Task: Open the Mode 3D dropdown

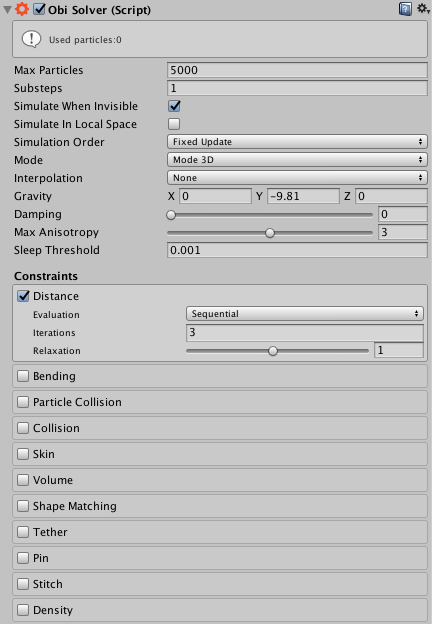Action: pos(297,160)
